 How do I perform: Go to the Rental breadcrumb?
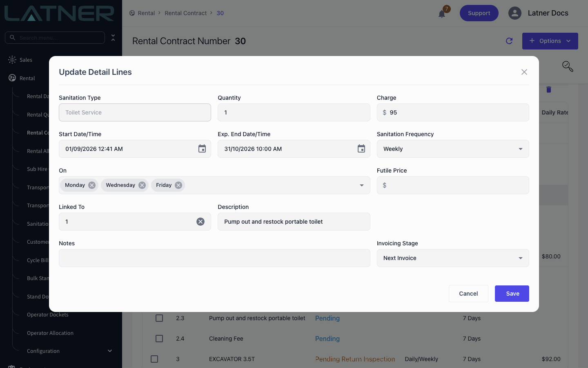pyautogui.click(x=146, y=13)
